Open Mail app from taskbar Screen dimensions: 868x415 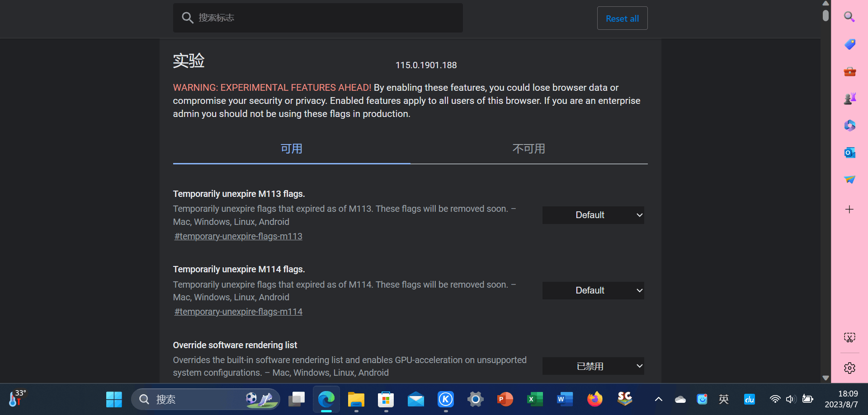pos(415,399)
